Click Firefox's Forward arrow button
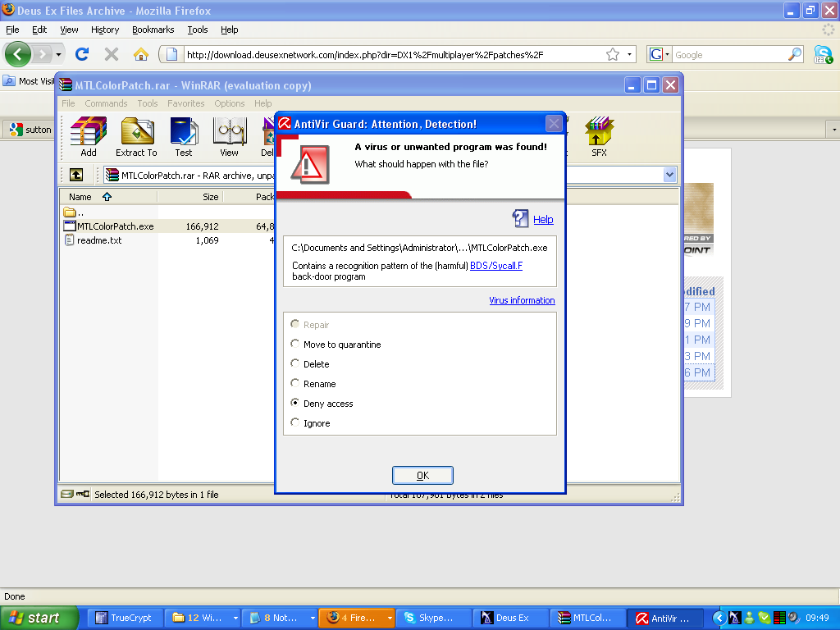840x630 pixels. [x=42, y=54]
